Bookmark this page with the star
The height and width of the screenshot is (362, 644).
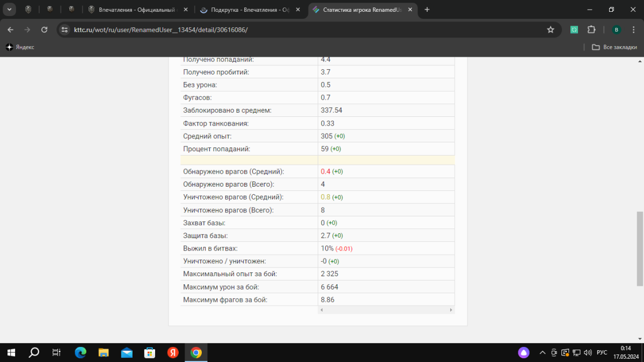coord(551,30)
